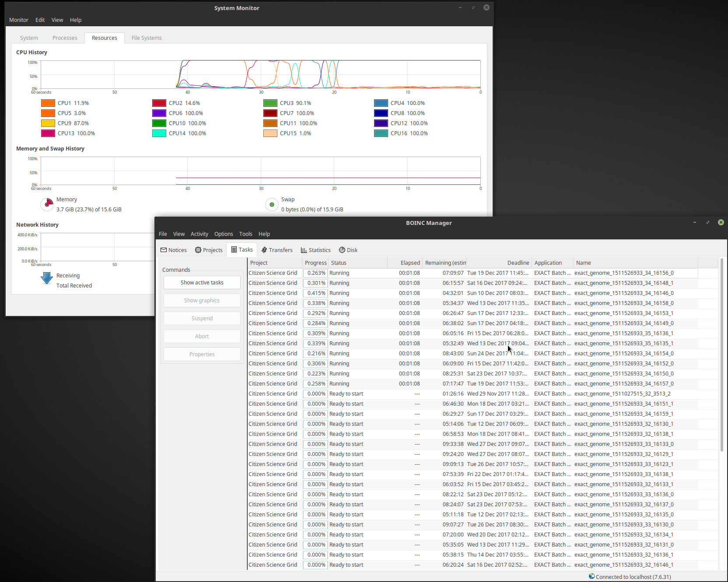Click the CPU15 peach color swatch
This screenshot has height=582, width=728.
click(270, 133)
